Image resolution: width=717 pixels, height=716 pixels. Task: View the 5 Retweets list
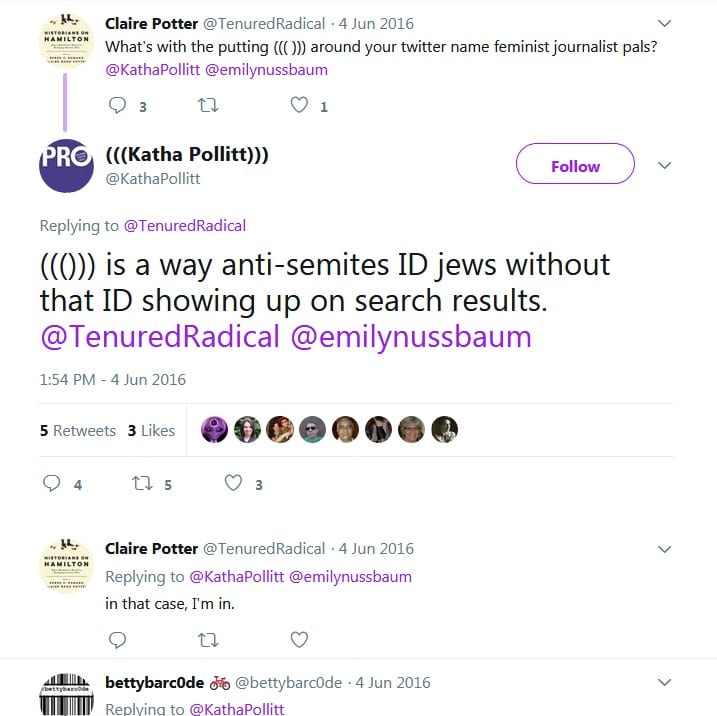(78, 430)
